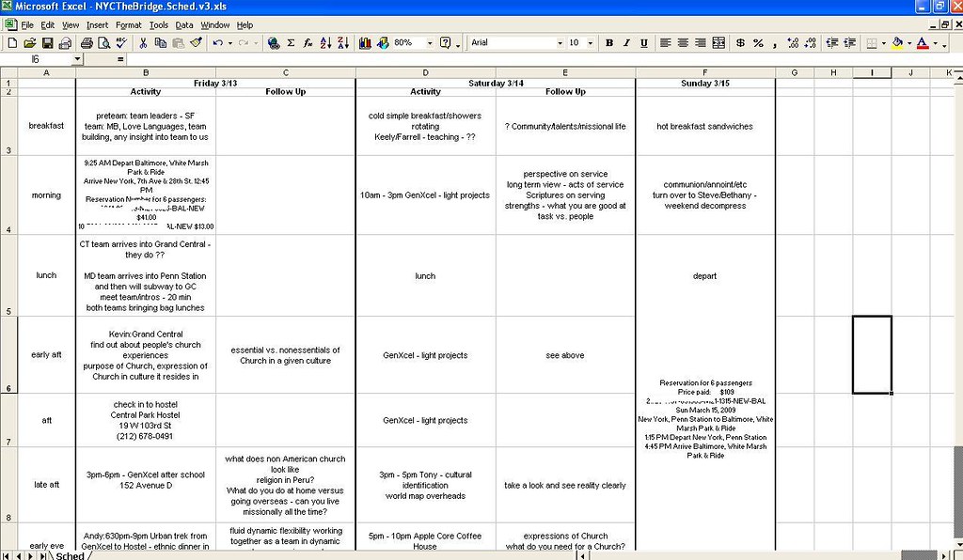Click the Merge and Center icon

coord(719,43)
